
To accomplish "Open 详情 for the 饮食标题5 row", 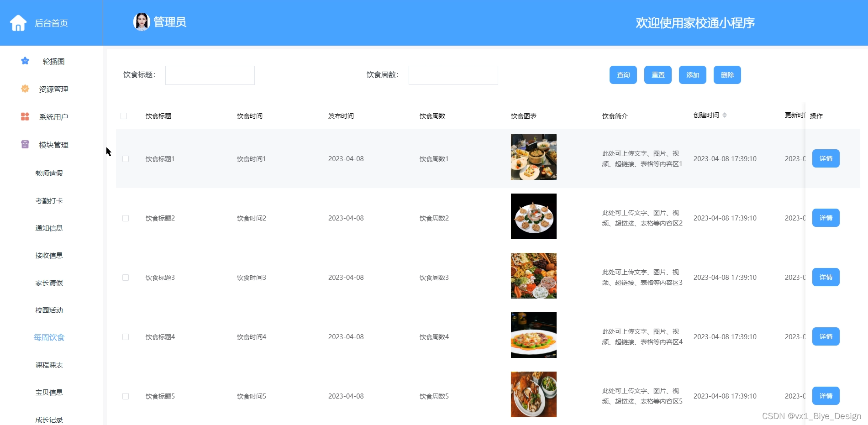I will [x=826, y=396].
